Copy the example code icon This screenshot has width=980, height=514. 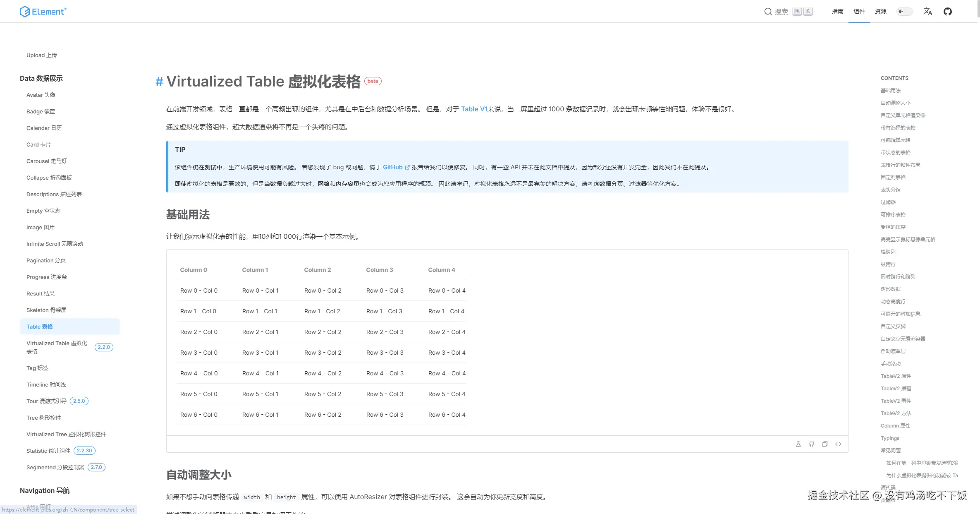[825, 444]
